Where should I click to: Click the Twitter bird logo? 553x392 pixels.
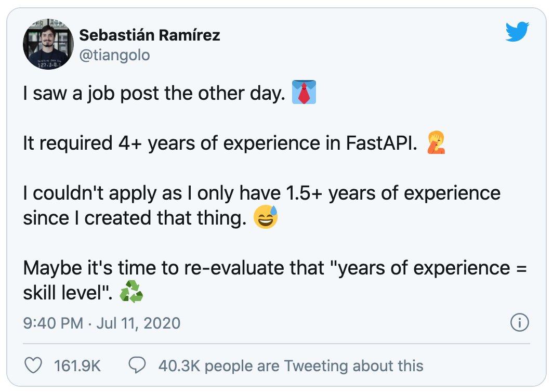(x=517, y=32)
